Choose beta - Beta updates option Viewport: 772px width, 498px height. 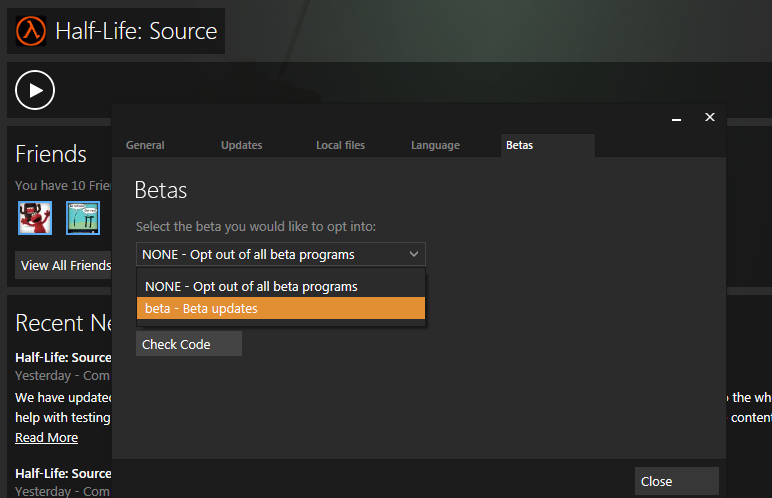pyautogui.click(x=281, y=308)
